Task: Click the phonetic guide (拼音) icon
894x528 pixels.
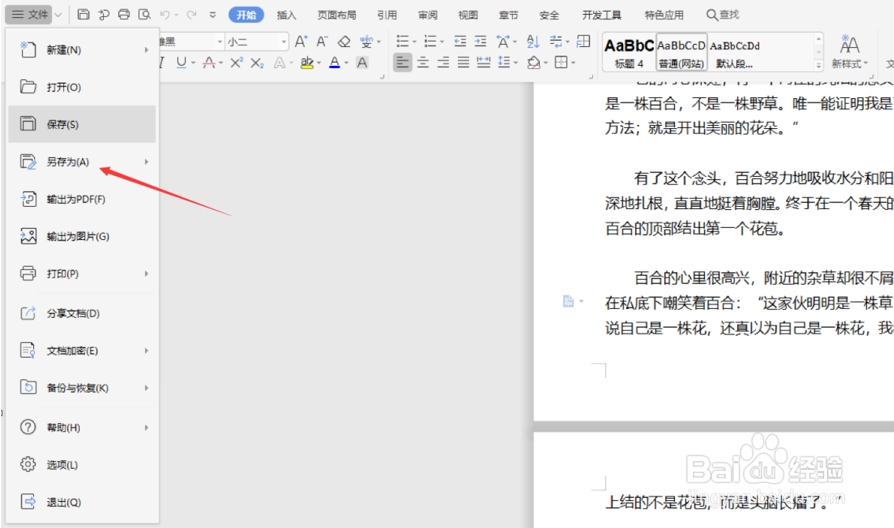Action: [x=366, y=42]
